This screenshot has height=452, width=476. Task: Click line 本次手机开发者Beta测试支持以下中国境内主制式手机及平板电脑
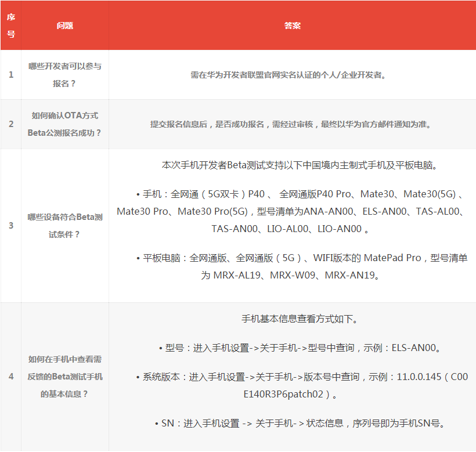[300, 165]
